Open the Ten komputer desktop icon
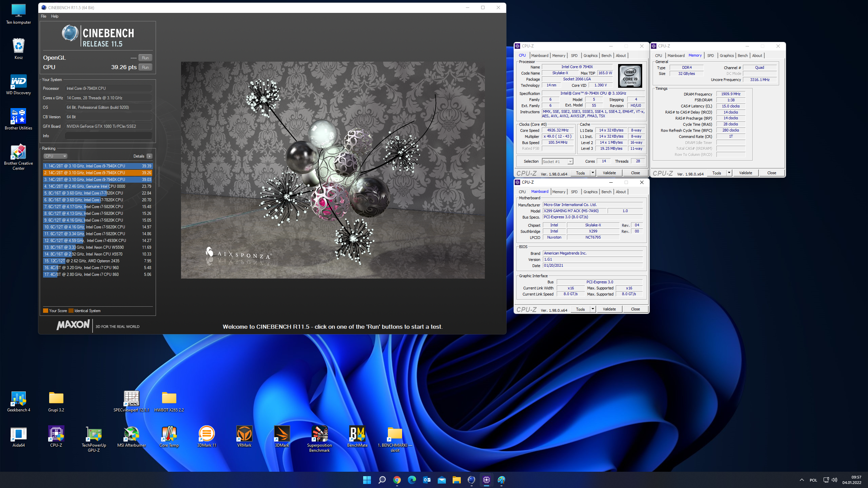This screenshot has width=868, height=488. pos(19,14)
